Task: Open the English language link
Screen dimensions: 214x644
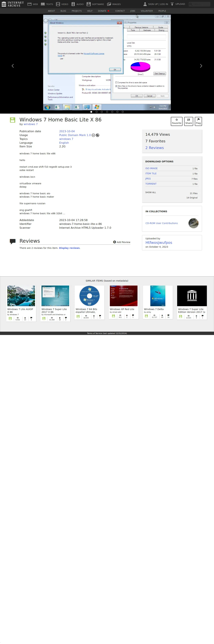Action: (x=64, y=143)
